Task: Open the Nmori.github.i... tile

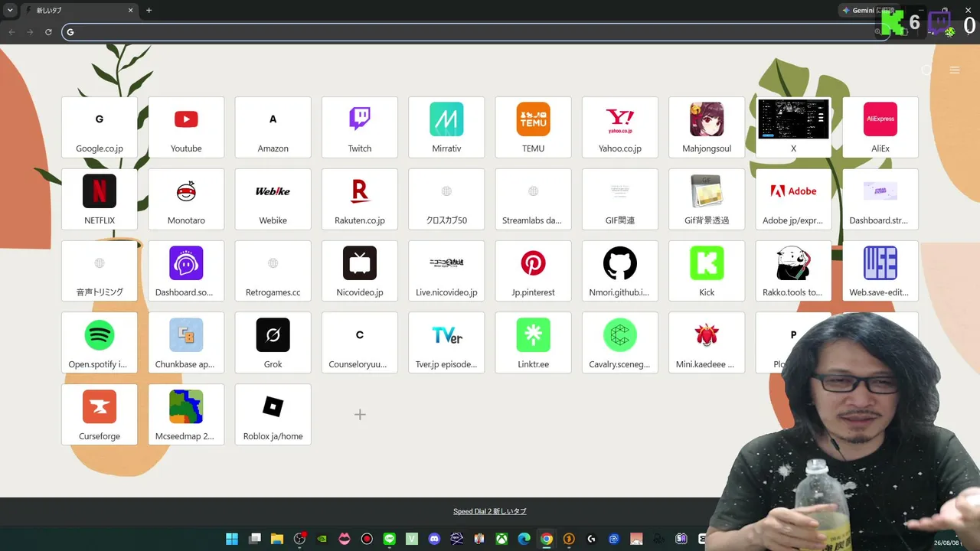Action: click(620, 271)
